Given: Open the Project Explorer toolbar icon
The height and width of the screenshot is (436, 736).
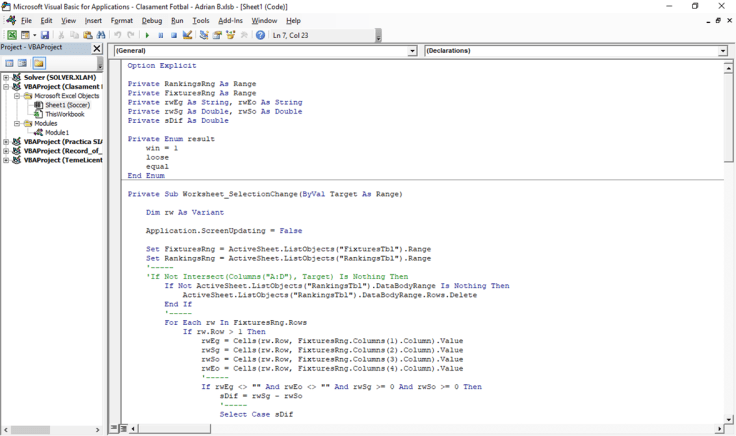Looking at the screenshot, I should (204, 35).
